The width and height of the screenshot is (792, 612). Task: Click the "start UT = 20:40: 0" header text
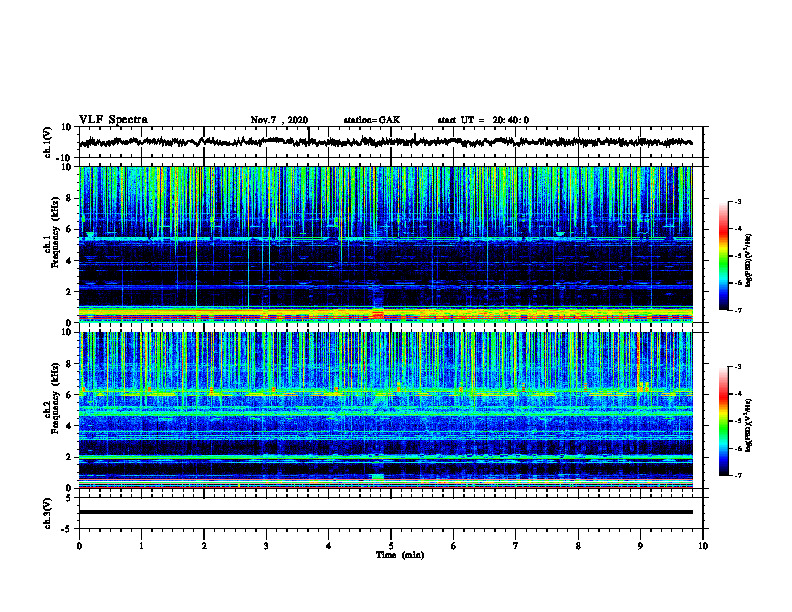click(483, 120)
